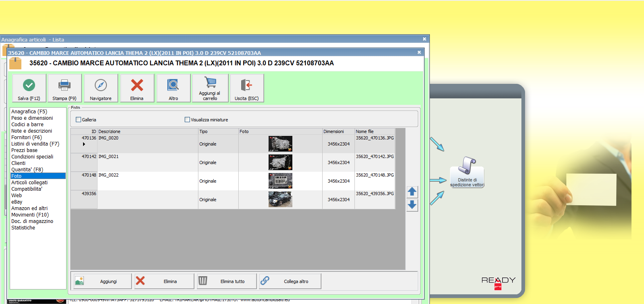644x304 pixels.
Task: Select eBay section
Action: [x=17, y=202]
